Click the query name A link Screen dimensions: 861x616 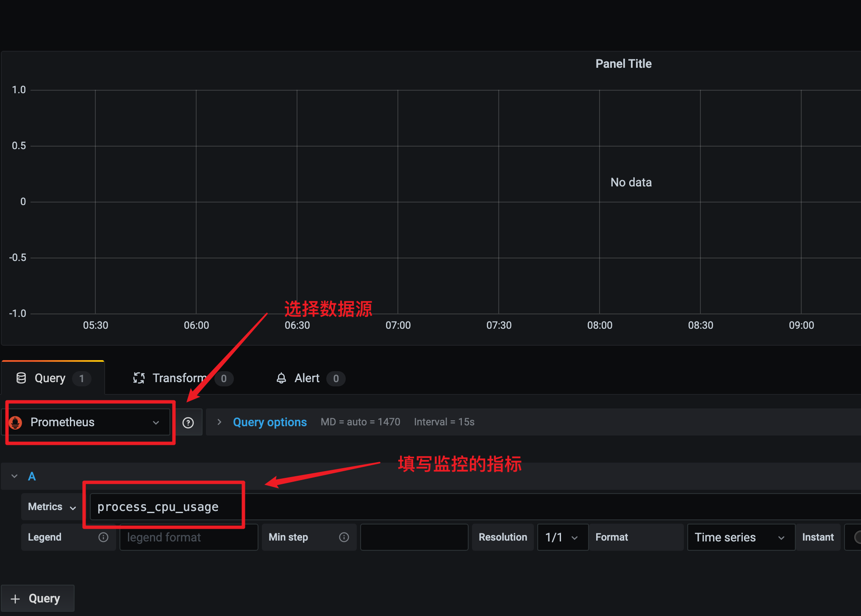[32, 476]
